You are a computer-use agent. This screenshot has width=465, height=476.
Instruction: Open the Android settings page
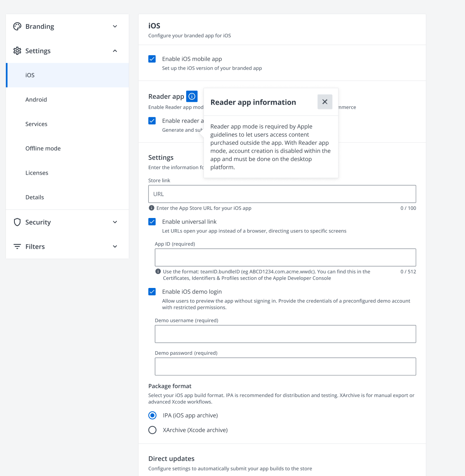(36, 100)
